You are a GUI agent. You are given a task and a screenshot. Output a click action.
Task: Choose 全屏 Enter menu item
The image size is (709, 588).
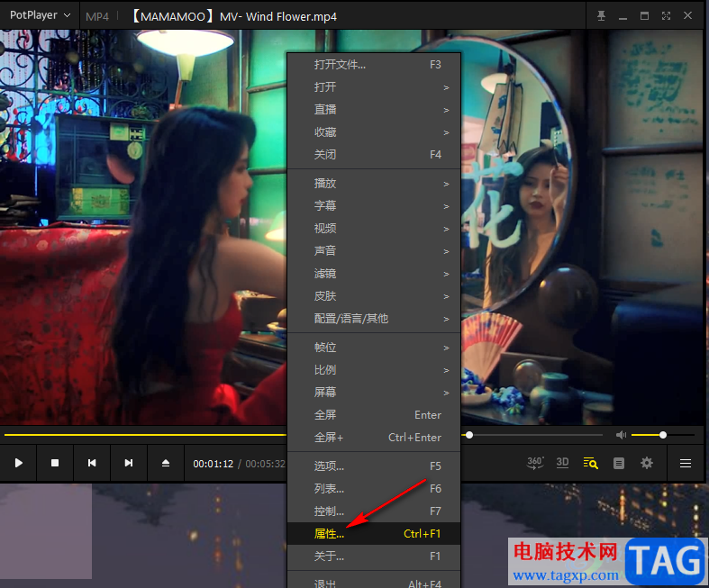click(x=374, y=415)
